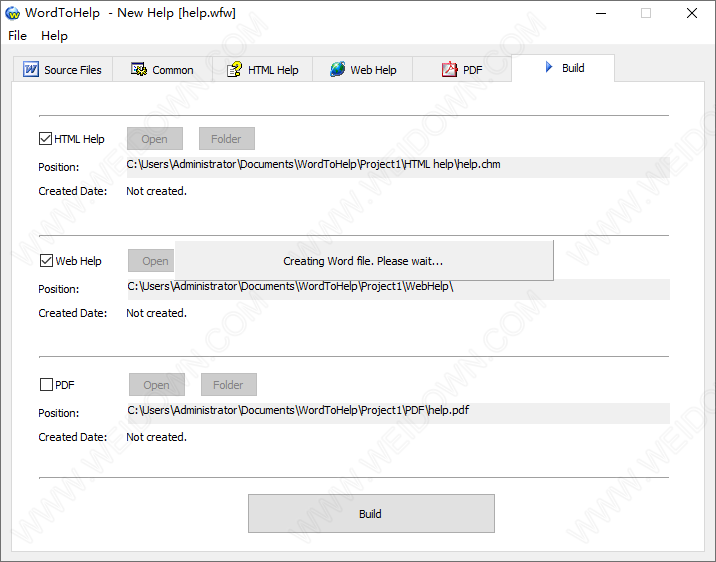Switch to the PDF tab label
The image size is (716, 562).
pyautogui.click(x=473, y=70)
